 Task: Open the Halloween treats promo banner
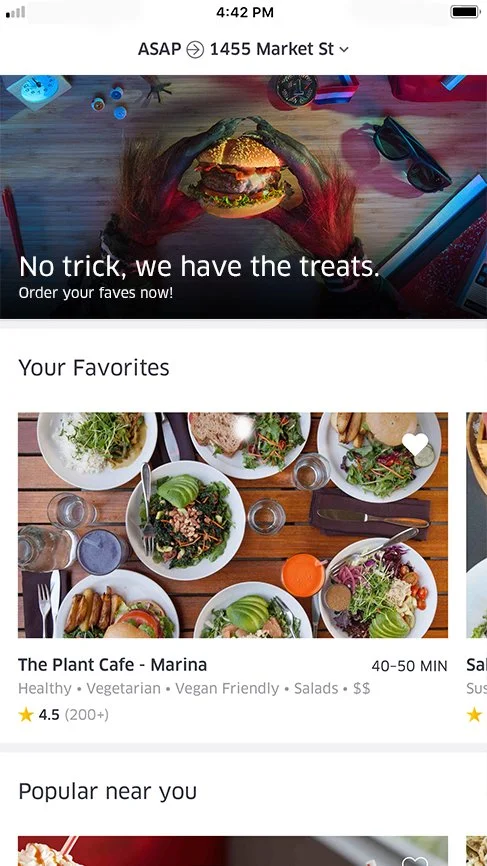(244, 197)
